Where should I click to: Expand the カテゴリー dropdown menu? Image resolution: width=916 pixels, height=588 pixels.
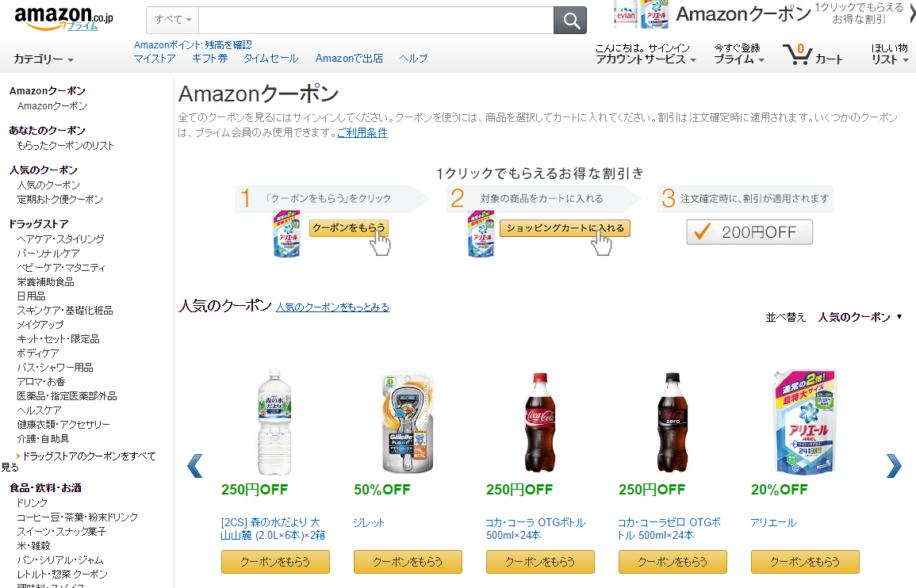(x=44, y=59)
